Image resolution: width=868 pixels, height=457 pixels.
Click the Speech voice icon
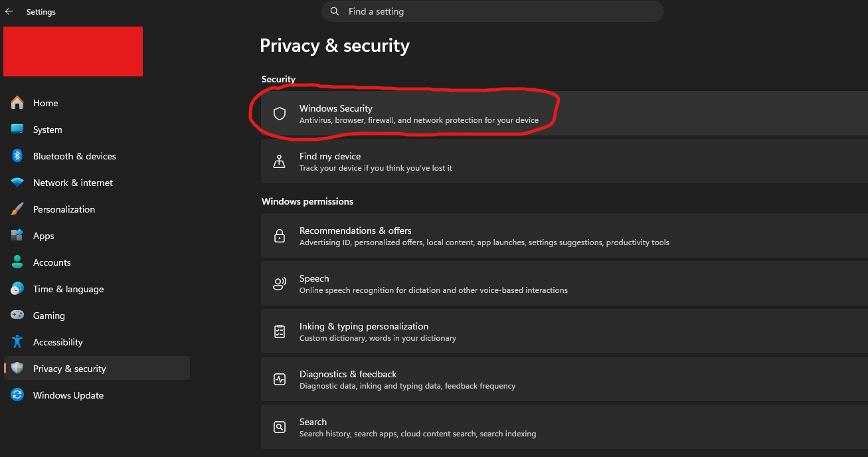(280, 284)
